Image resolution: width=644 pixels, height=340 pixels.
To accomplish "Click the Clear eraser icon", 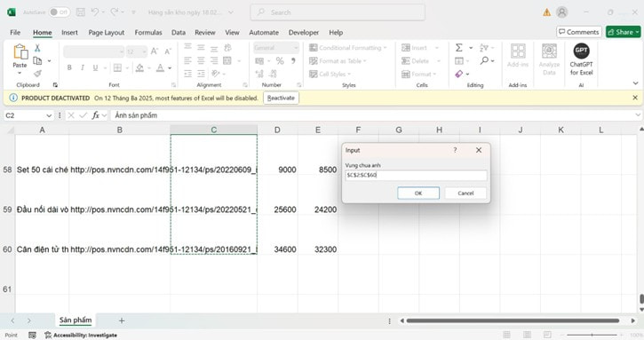I will (x=458, y=74).
